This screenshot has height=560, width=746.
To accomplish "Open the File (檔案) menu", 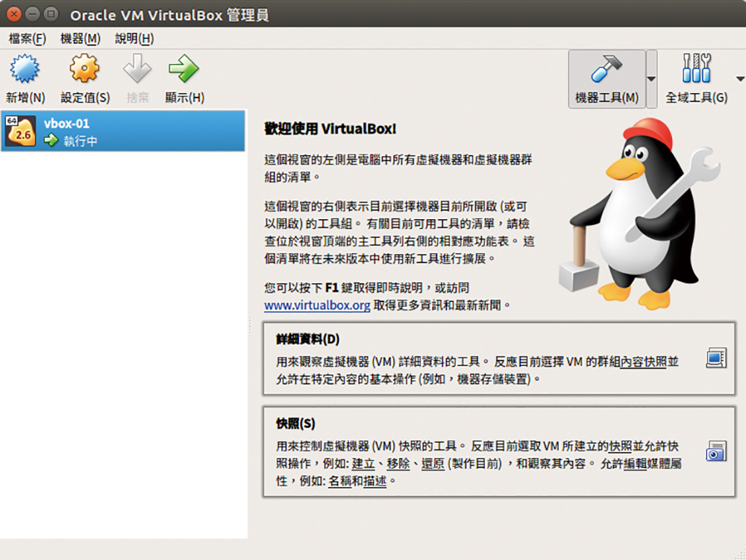I will [28, 39].
